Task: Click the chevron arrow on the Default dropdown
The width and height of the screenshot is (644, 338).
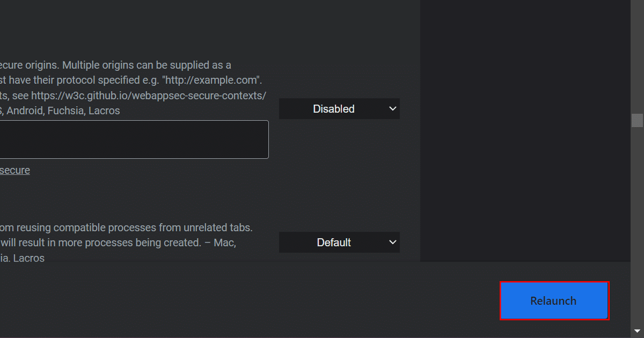Action: point(392,243)
